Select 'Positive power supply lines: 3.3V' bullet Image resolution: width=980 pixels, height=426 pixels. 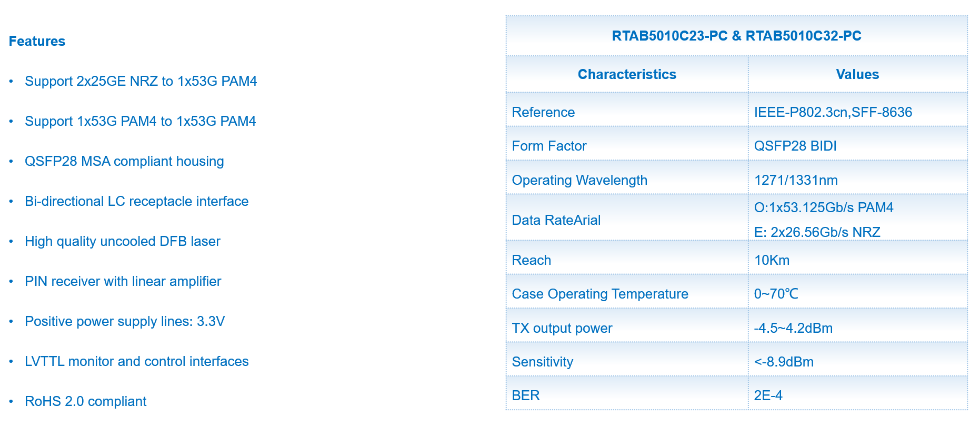pyautogui.click(x=124, y=321)
